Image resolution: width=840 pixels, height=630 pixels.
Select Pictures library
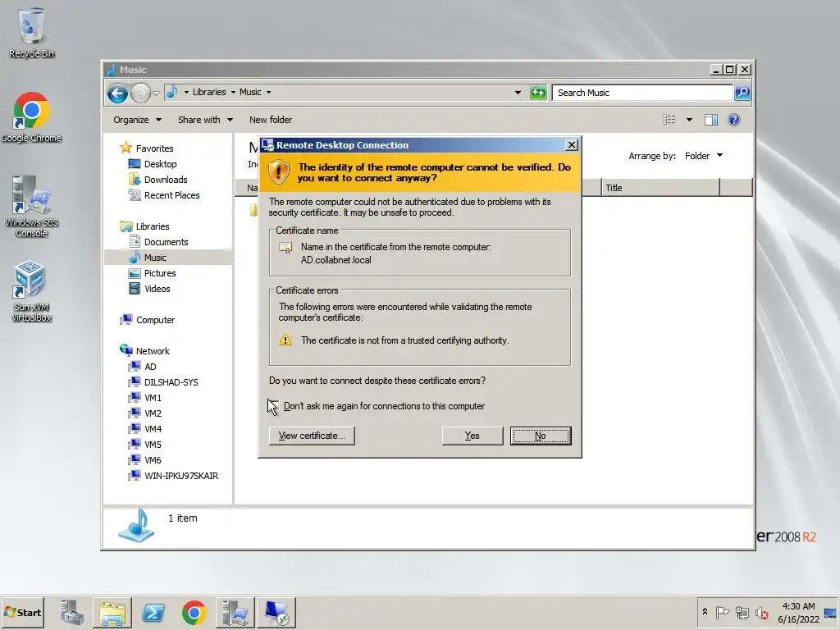(x=160, y=273)
